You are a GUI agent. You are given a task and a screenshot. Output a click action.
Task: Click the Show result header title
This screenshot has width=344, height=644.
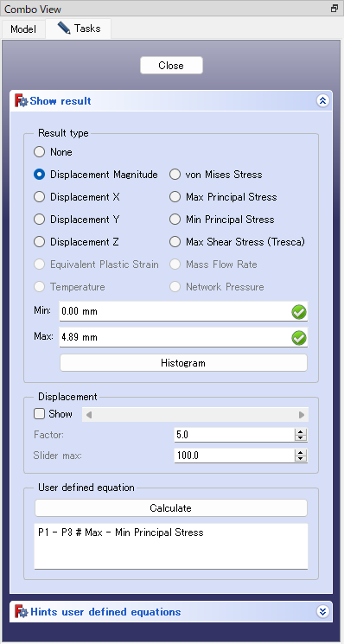tap(61, 101)
